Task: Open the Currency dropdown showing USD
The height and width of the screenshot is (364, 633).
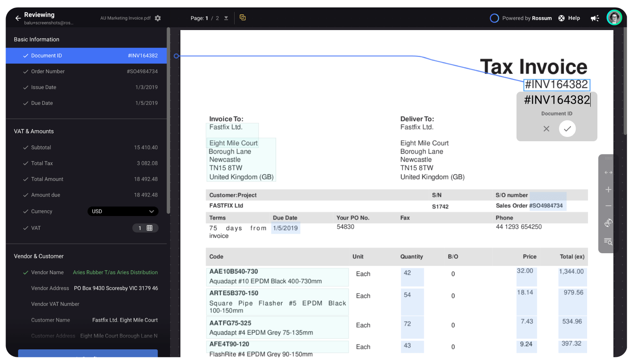Action: point(123,211)
